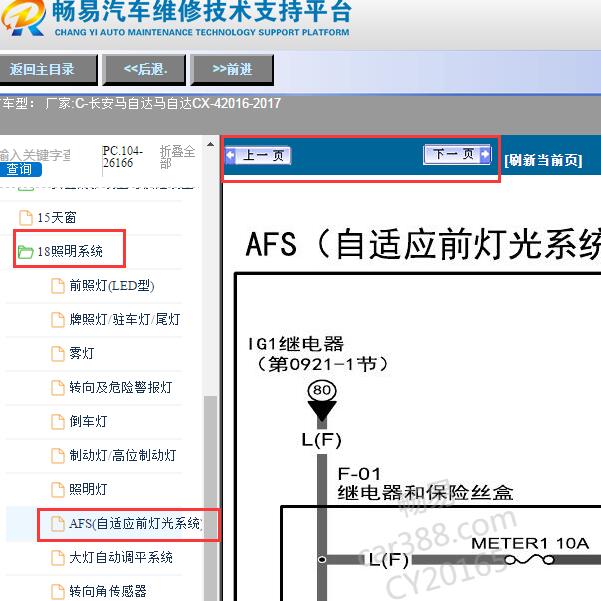Click the F-01 继电器和保险丝盒 label

point(425,484)
